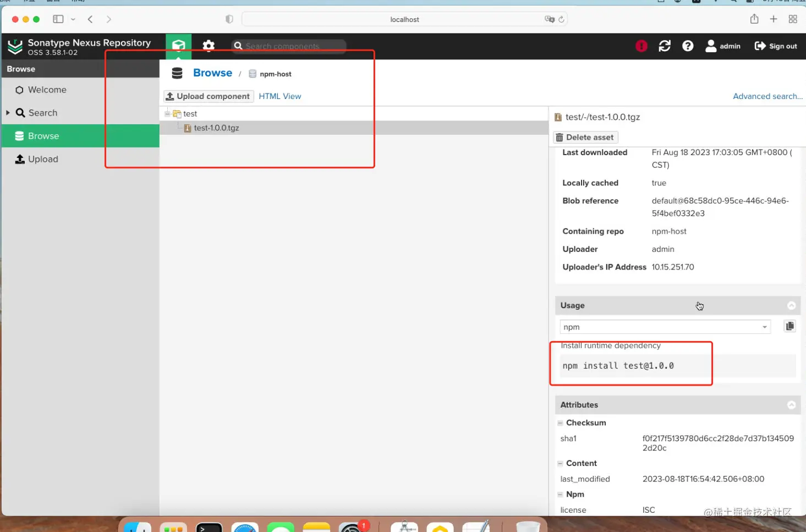Open Upload in the sidebar
This screenshot has width=806, height=532.
point(80,159)
